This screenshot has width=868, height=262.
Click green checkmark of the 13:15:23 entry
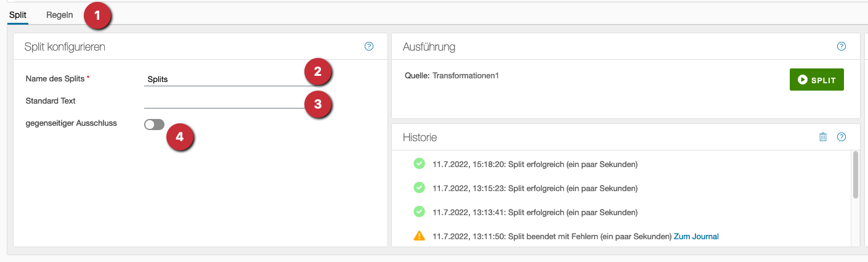click(419, 187)
